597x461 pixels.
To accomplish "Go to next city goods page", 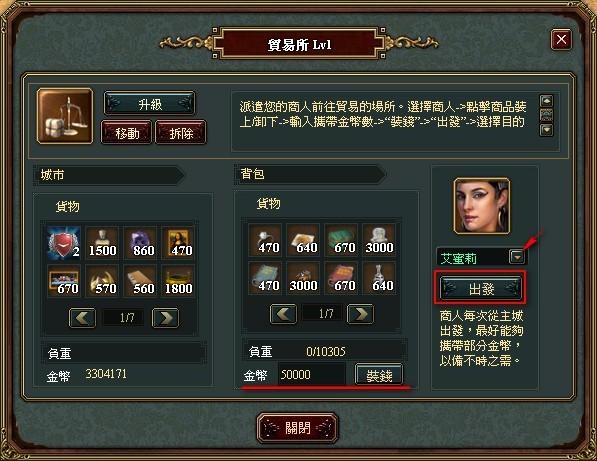I will coord(165,318).
